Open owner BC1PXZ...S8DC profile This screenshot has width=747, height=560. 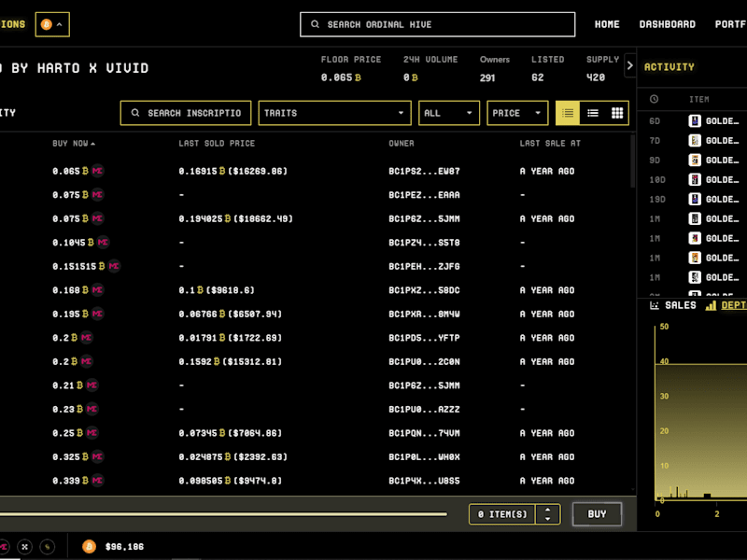424,290
